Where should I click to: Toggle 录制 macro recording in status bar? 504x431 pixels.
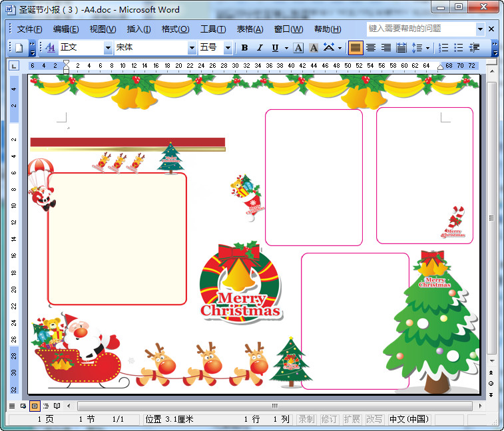pos(306,419)
